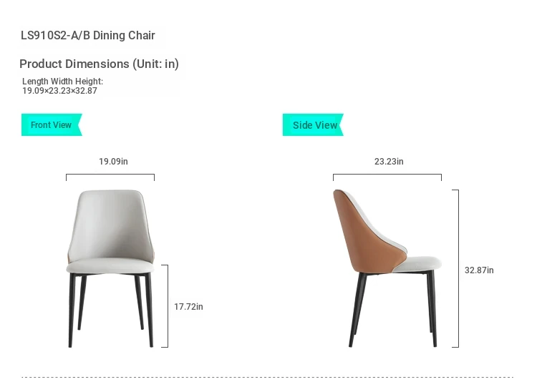Click the Length Width Height text

(62, 82)
